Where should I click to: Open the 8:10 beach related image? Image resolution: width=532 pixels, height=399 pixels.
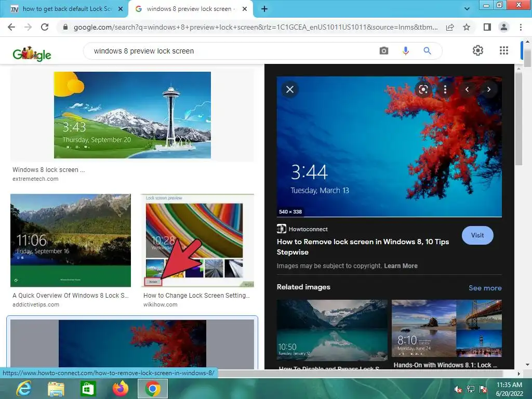pos(446,328)
